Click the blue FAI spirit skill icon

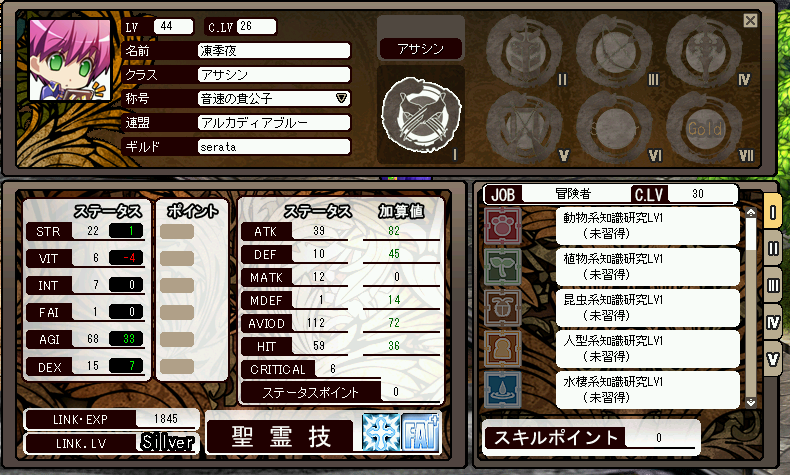click(x=421, y=432)
